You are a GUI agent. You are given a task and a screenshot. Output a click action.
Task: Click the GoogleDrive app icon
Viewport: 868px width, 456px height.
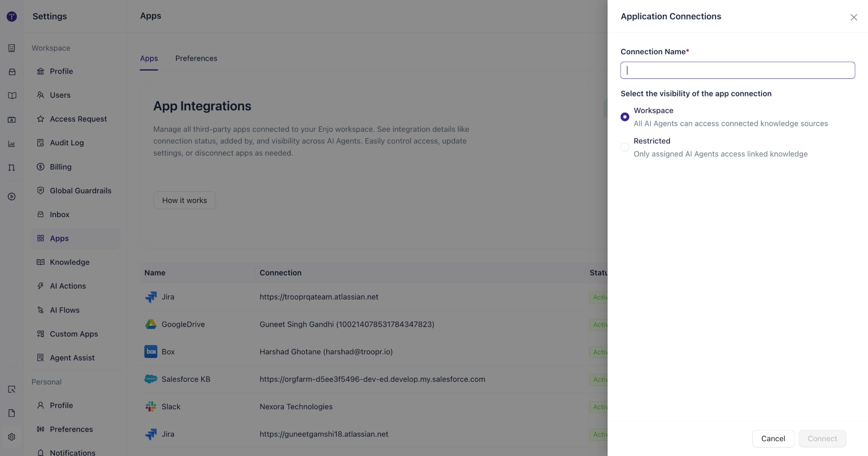click(151, 324)
